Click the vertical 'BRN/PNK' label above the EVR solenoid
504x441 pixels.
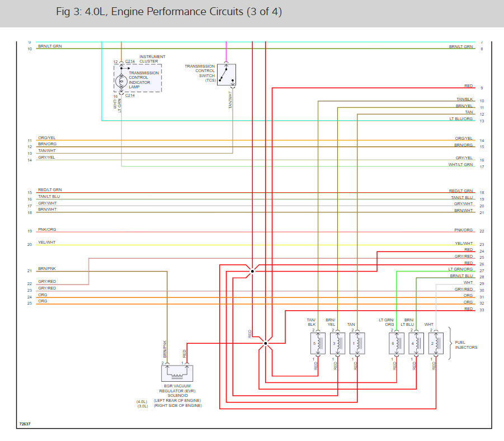pos(165,349)
